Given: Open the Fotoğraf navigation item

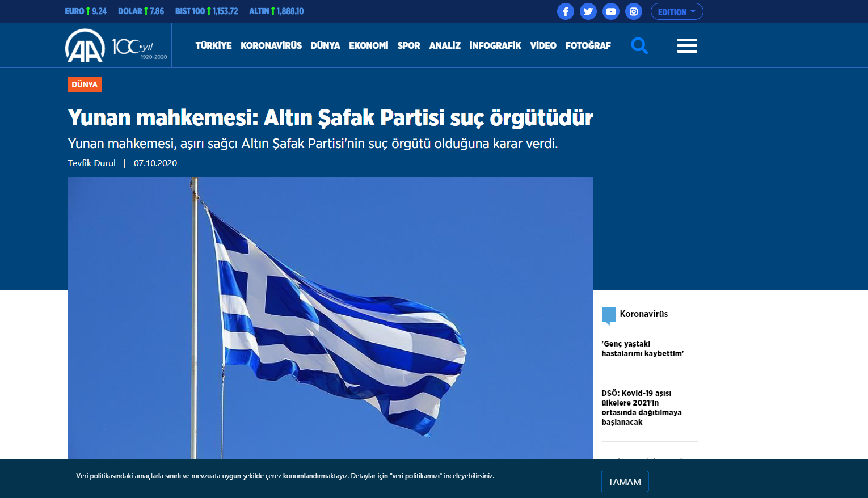Looking at the screenshot, I should pyautogui.click(x=588, y=45).
